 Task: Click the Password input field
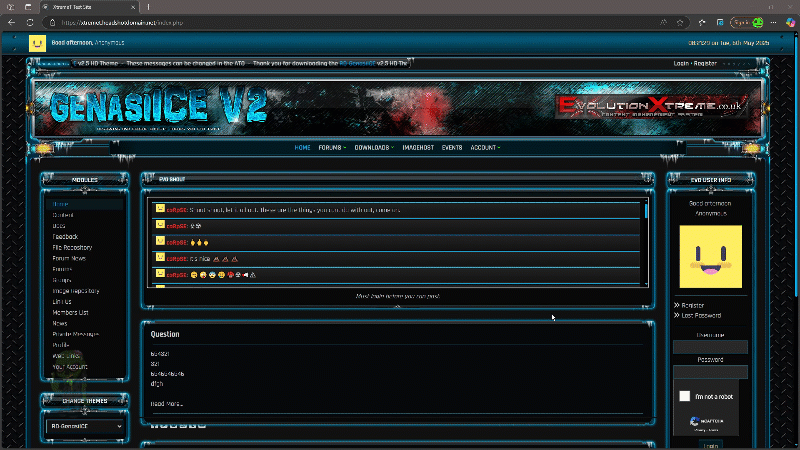[710, 372]
